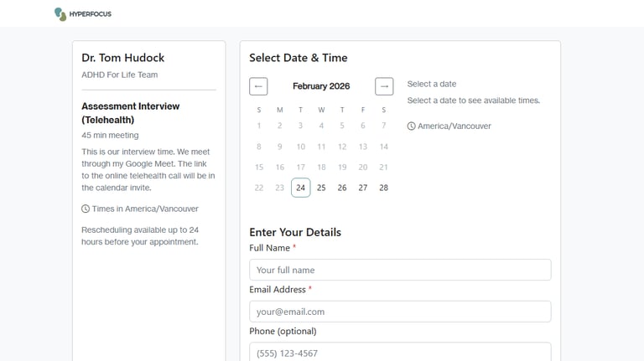Click the disabled February 23 date
The image size is (644, 361).
[279, 188]
